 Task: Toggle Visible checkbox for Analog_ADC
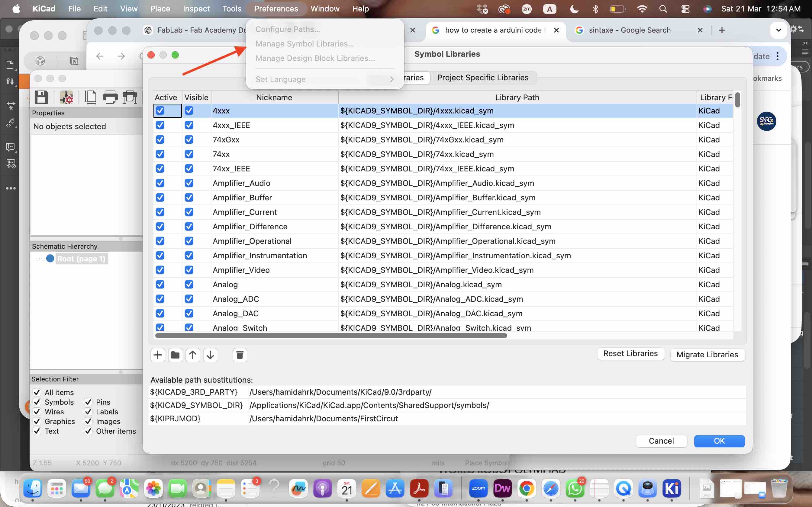click(189, 299)
